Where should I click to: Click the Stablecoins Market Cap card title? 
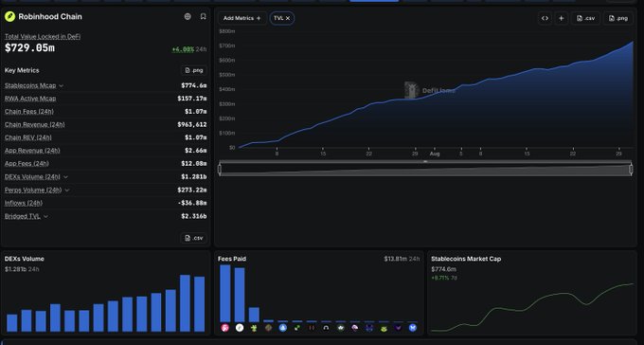point(466,259)
